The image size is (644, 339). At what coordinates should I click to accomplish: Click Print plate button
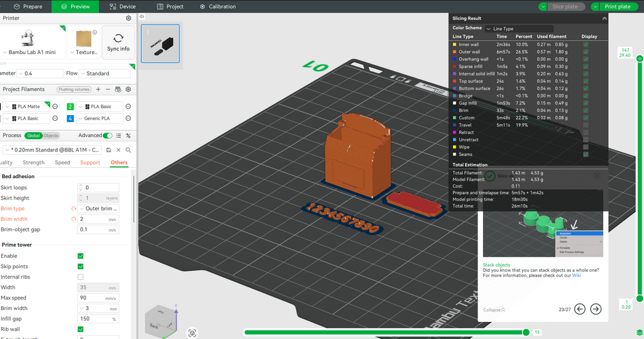[618, 6]
